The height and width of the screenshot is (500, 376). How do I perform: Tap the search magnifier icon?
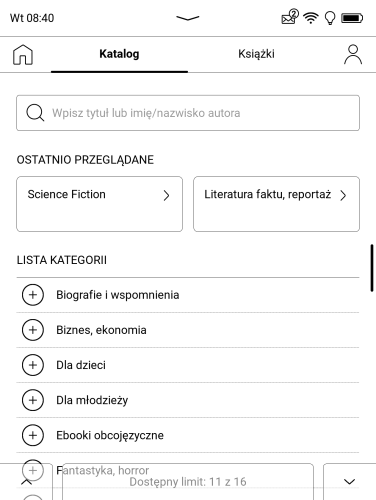coord(35,113)
